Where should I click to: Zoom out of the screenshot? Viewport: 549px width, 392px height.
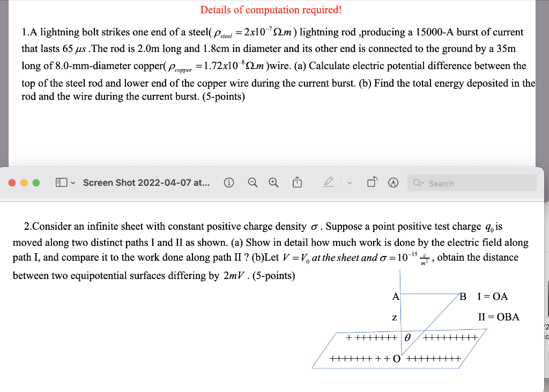click(253, 183)
